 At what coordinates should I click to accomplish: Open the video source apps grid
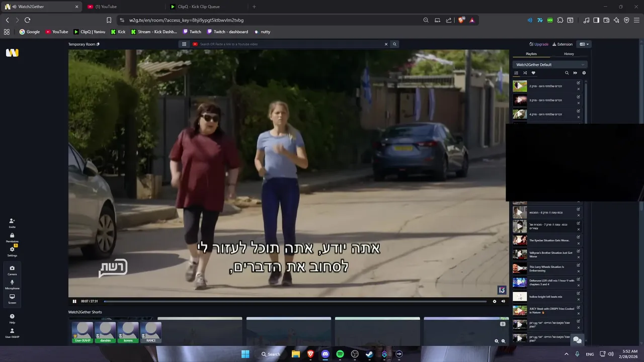click(184, 44)
